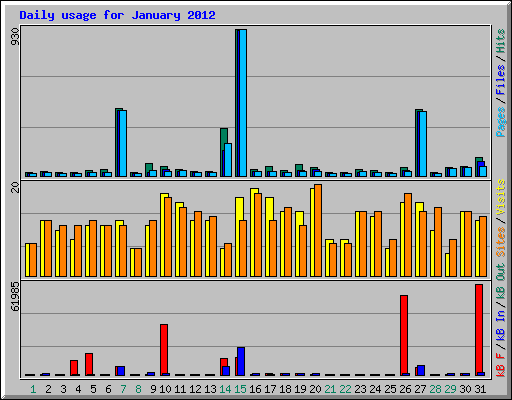Click the orange Sites bar for day 16
Image resolution: width=512 pixels, height=400 pixels.
(x=258, y=235)
